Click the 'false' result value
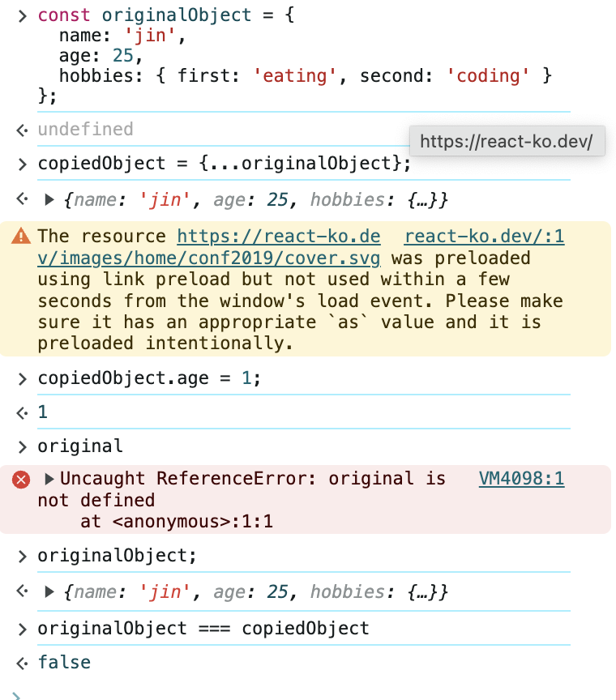 coord(64,663)
